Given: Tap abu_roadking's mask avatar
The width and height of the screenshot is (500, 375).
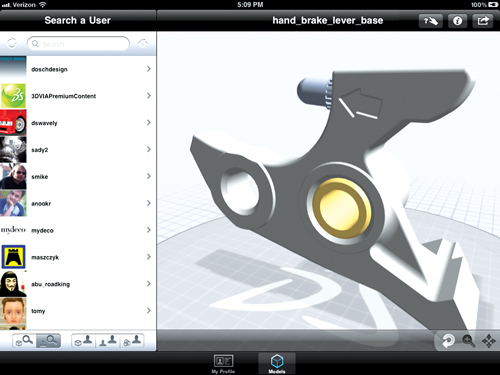Looking at the screenshot, I should pos(13,284).
